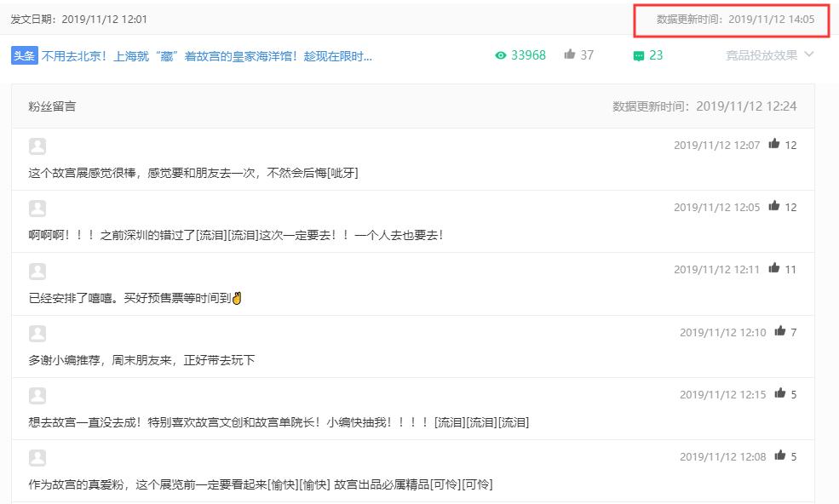
Task: Like the comment posted at 12:08
Action: [x=779, y=455]
